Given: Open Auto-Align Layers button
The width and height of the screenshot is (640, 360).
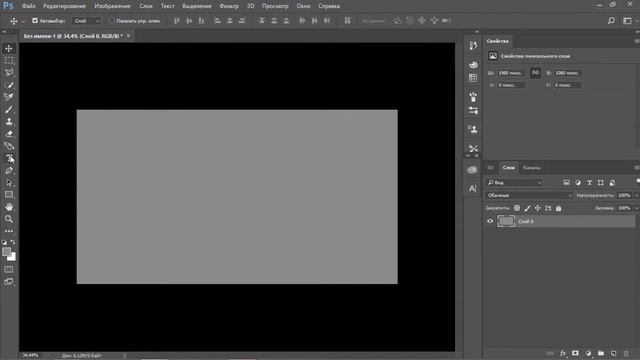Looking at the screenshot, I should click(x=347, y=20).
